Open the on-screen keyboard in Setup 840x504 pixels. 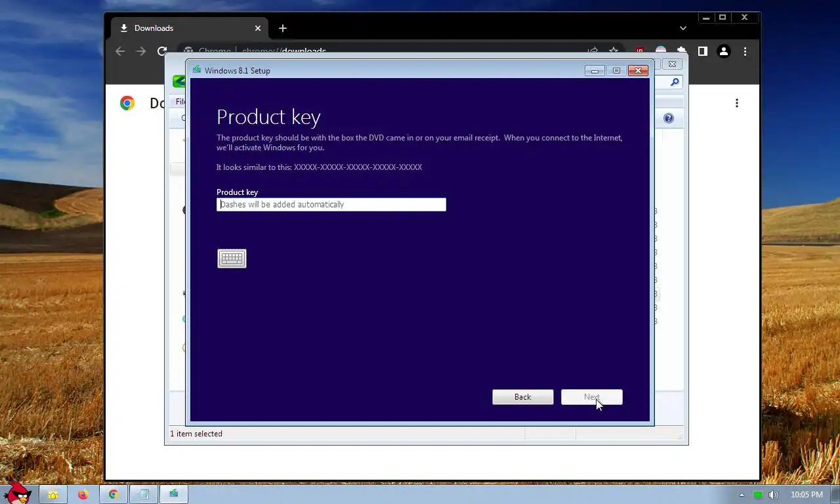[x=232, y=259]
